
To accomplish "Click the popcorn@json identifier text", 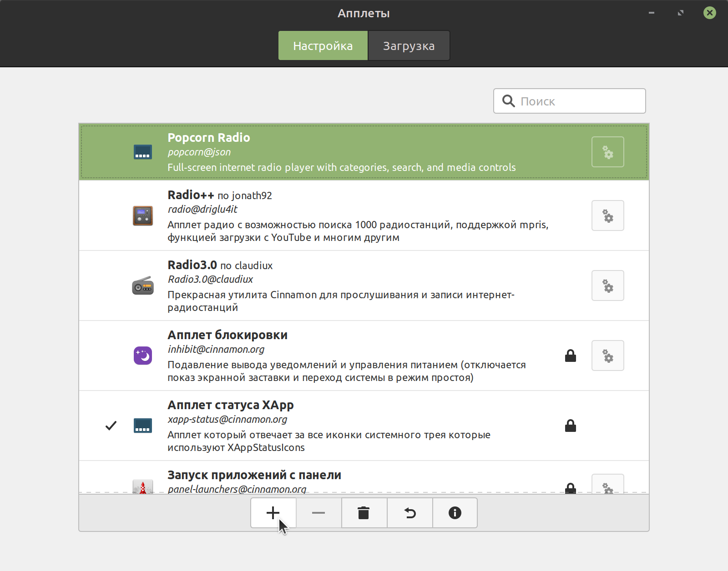I will pos(199,152).
